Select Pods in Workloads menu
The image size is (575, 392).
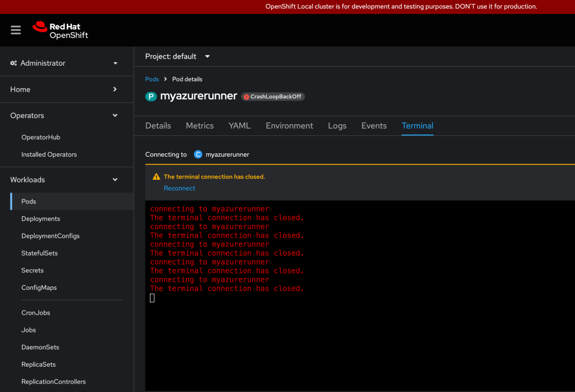tap(72, 201)
